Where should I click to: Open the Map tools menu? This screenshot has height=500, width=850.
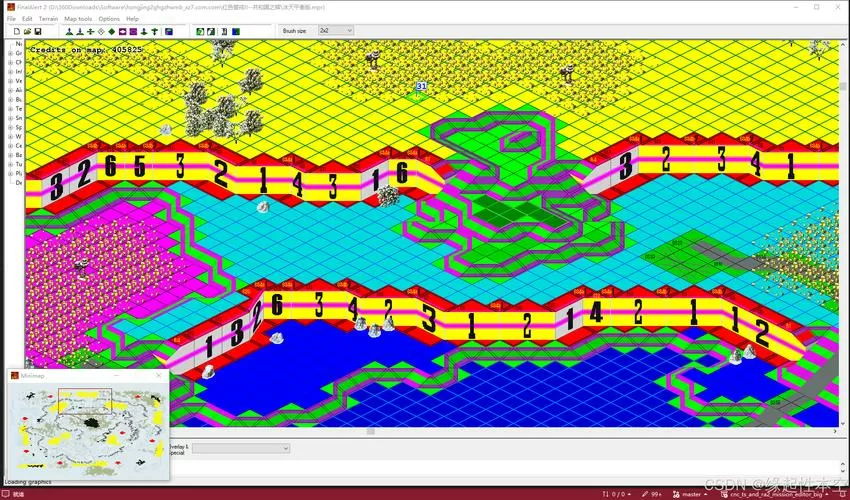point(78,19)
